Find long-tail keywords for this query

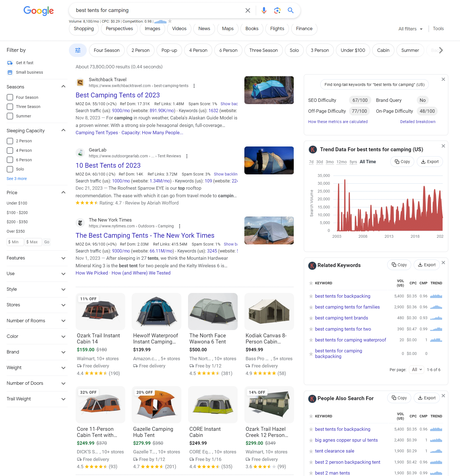coord(374,85)
